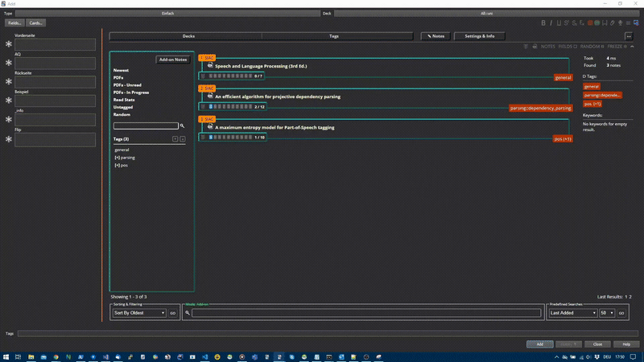Open the green color chooser swatch

click(597, 23)
